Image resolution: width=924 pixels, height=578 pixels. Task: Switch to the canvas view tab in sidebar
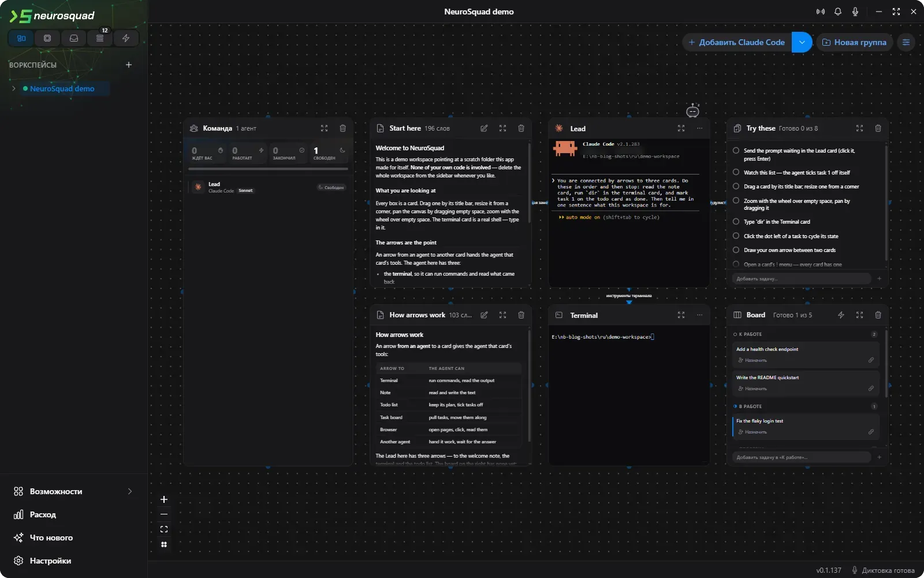21,38
